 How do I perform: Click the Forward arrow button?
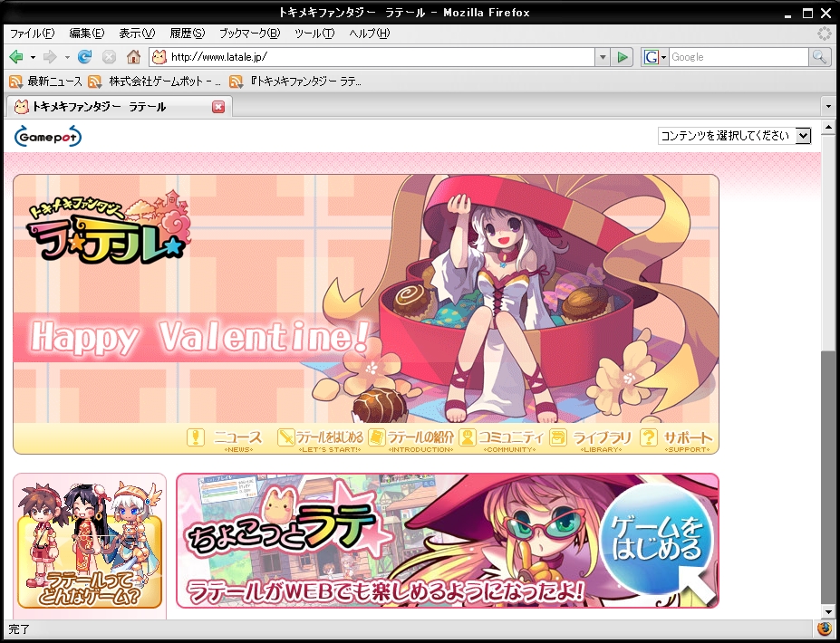50,56
